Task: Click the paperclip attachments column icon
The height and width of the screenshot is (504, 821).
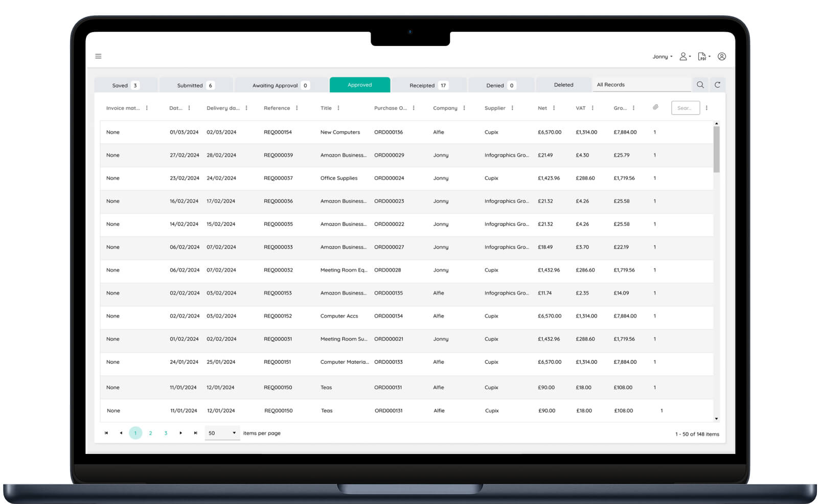Action: pos(655,107)
